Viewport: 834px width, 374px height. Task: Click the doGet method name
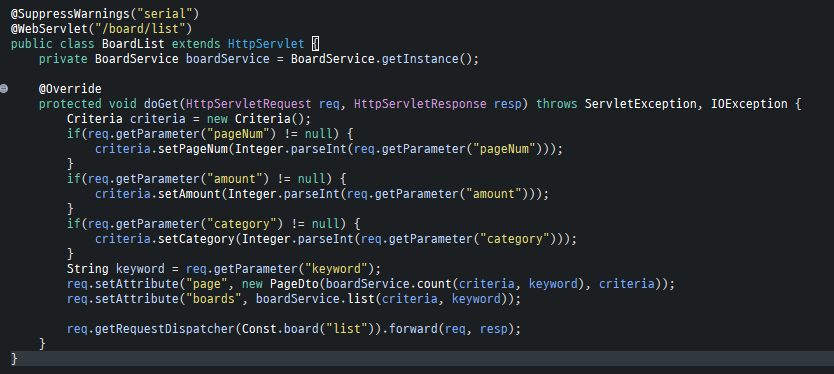click(x=161, y=104)
